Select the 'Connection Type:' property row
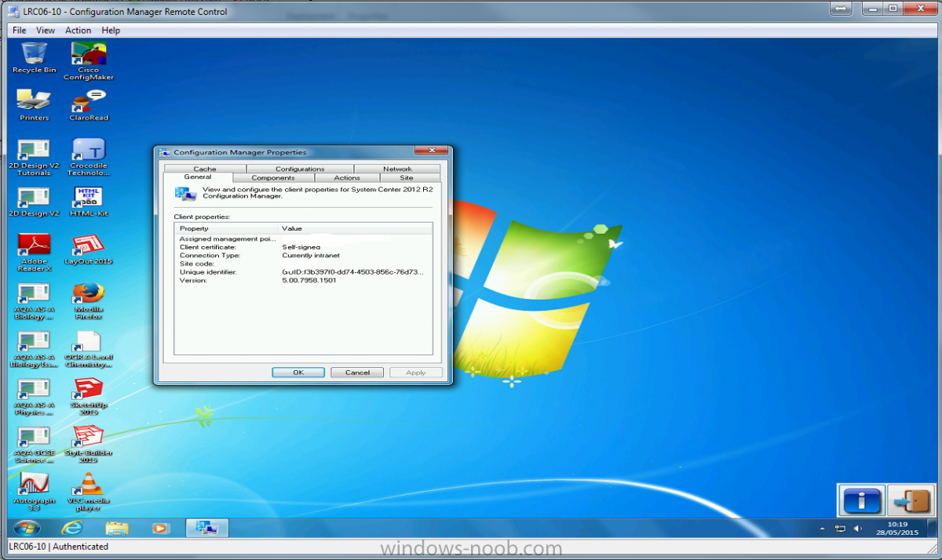942x560 pixels. click(303, 255)
